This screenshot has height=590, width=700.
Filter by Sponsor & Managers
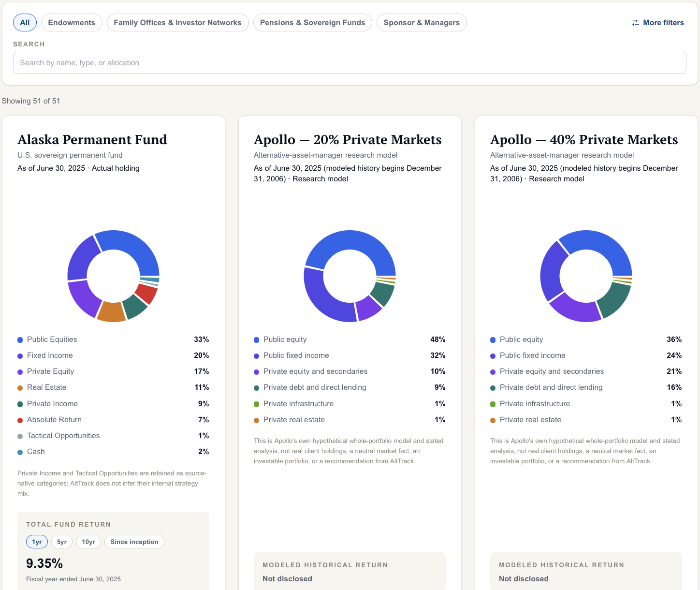pos(422,23)
